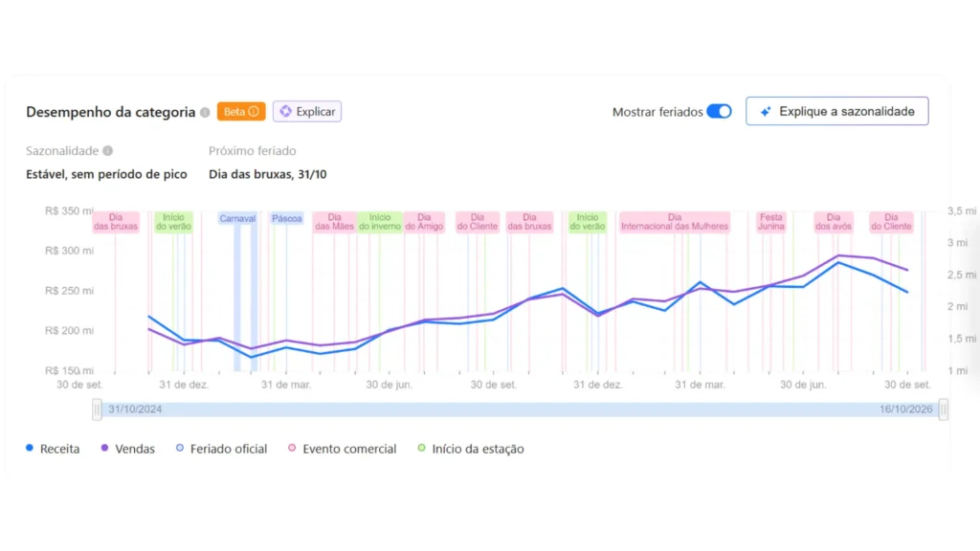This screenshot has height=551, width=980.
Task: Toggle Vendas series in the legend
Action: [128, 449]
